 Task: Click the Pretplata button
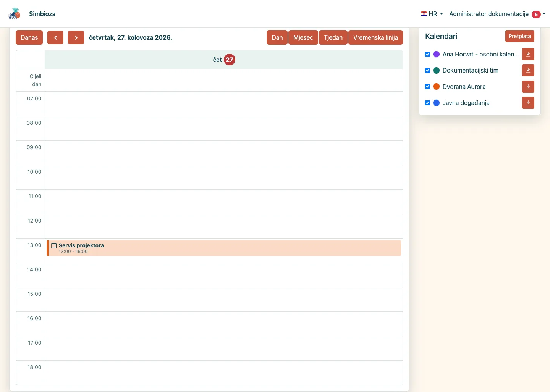click(x=519, y=36)
